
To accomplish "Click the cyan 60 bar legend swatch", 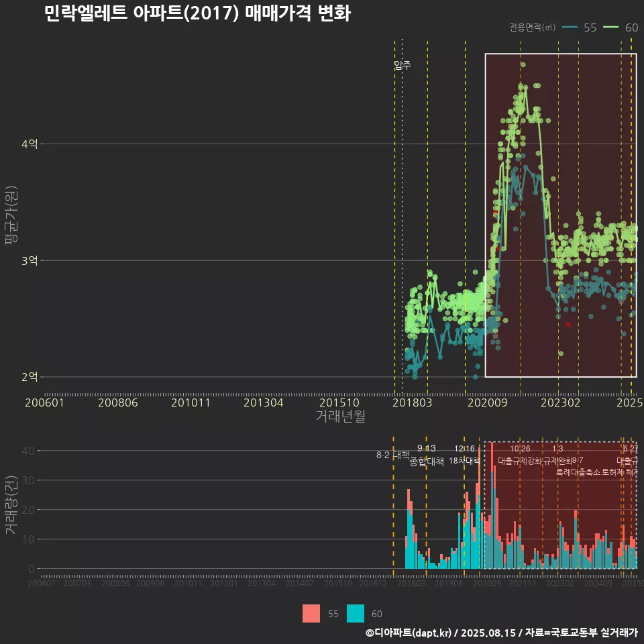I will tap(356, 614).
